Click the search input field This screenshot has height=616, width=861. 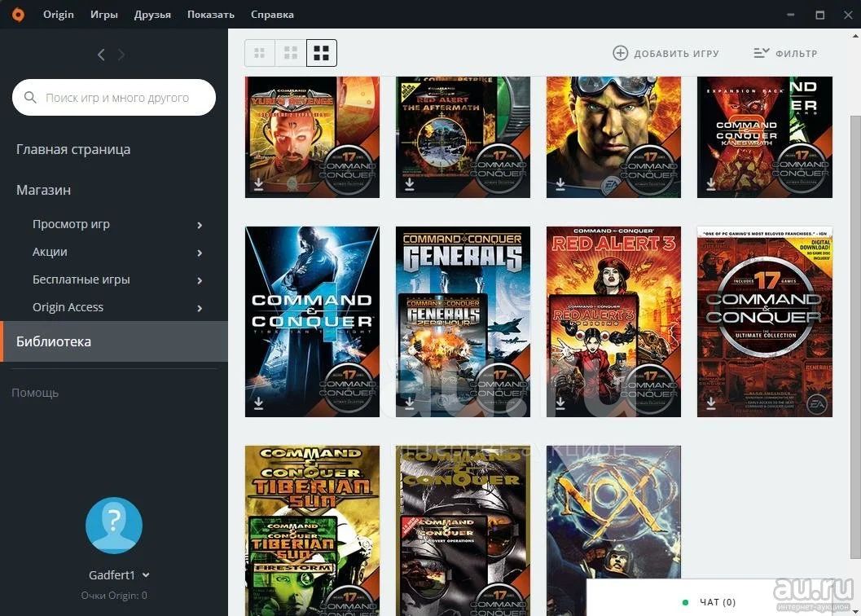[114, 97]
